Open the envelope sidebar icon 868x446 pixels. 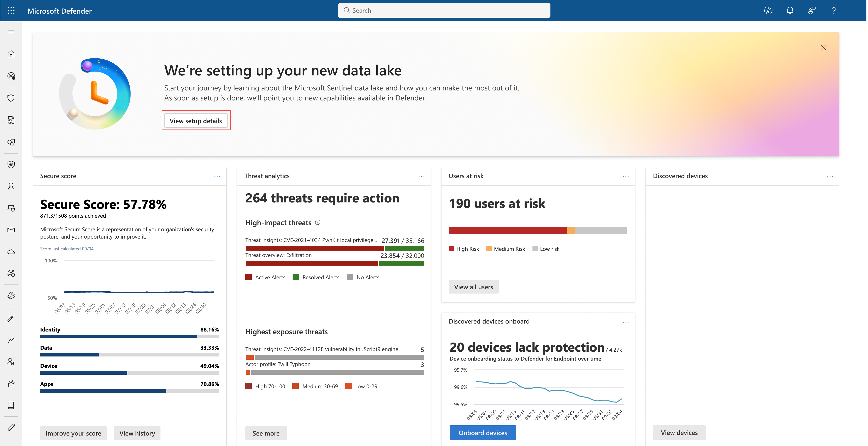(11, 230)
